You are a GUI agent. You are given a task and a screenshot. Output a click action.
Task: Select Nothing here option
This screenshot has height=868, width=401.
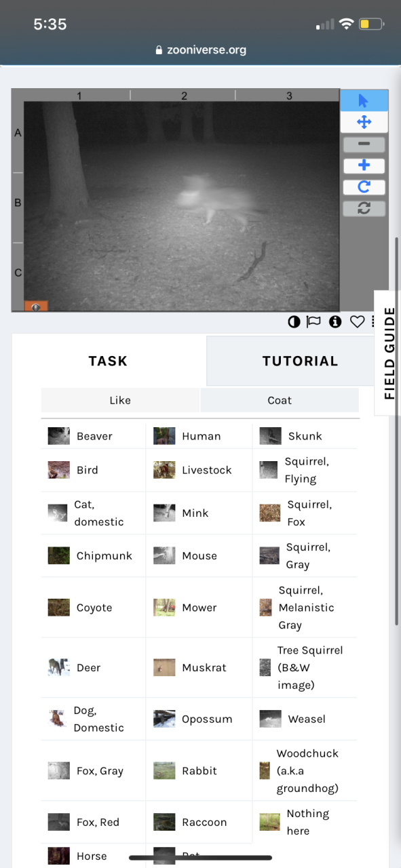pos(305,822)
